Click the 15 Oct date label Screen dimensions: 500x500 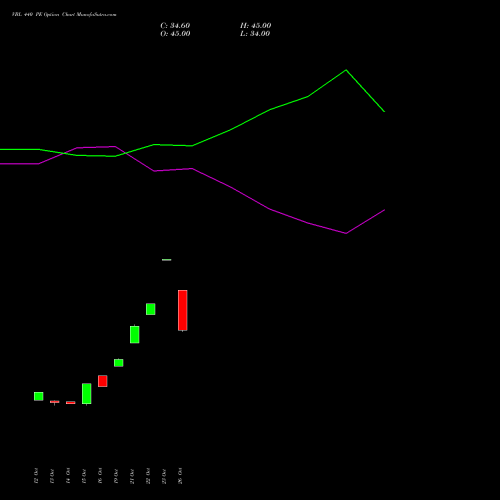click(84, 476)
